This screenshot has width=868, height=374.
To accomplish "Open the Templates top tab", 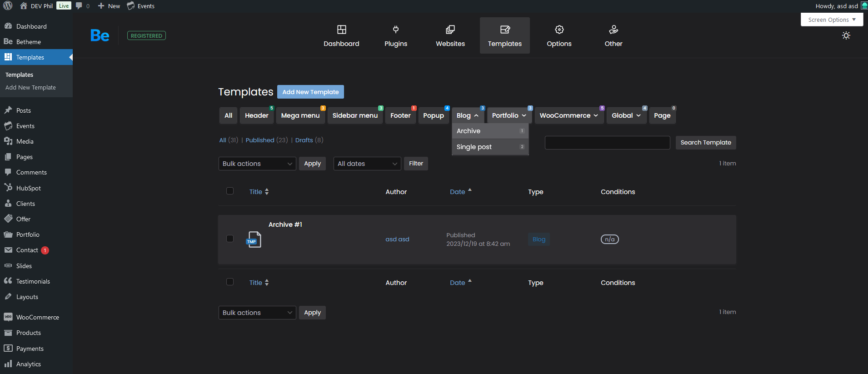I will point(505,35).
